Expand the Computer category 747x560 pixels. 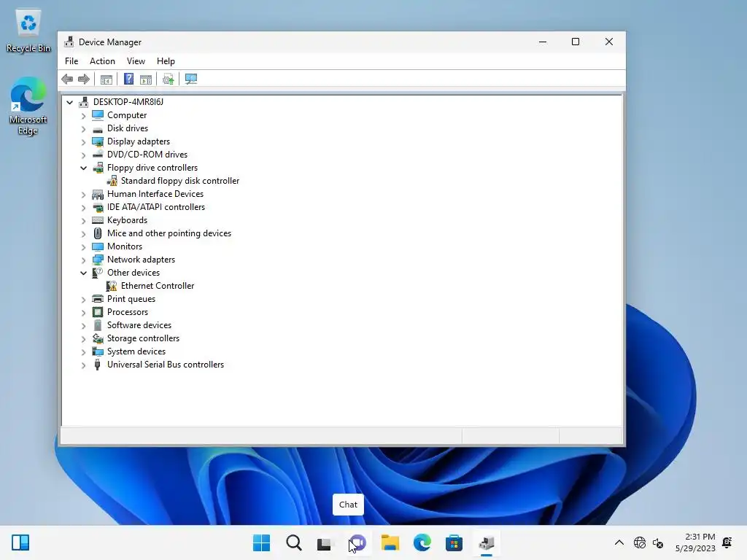tap(83, 116)
